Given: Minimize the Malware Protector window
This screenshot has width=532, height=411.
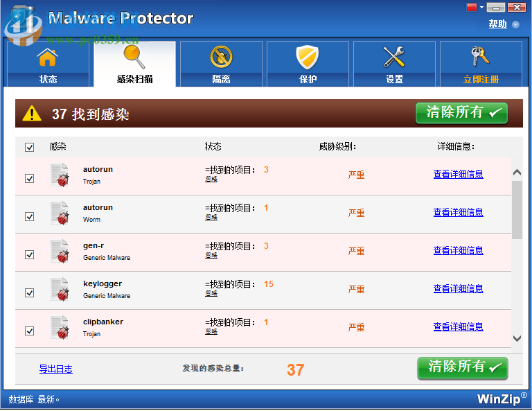Looking at the screenshot, I should pyautogui.click(x=496, y=7).
